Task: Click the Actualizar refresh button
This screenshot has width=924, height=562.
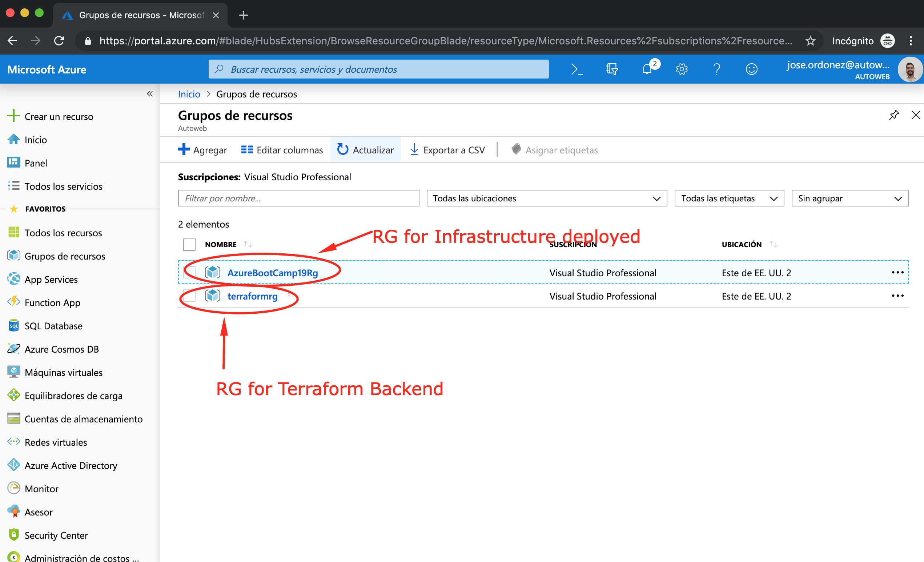Action: [365, 150]
